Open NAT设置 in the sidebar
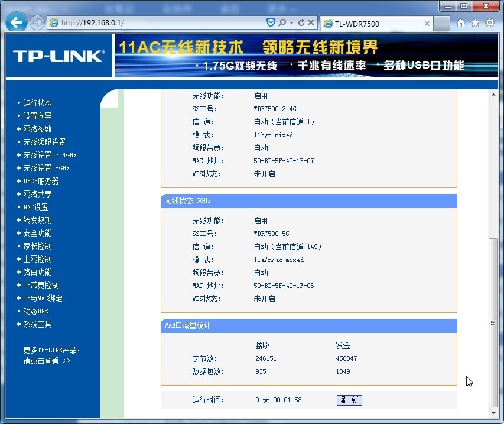The height and width of the screenshot is (424, 504). (x=35, y=207)
